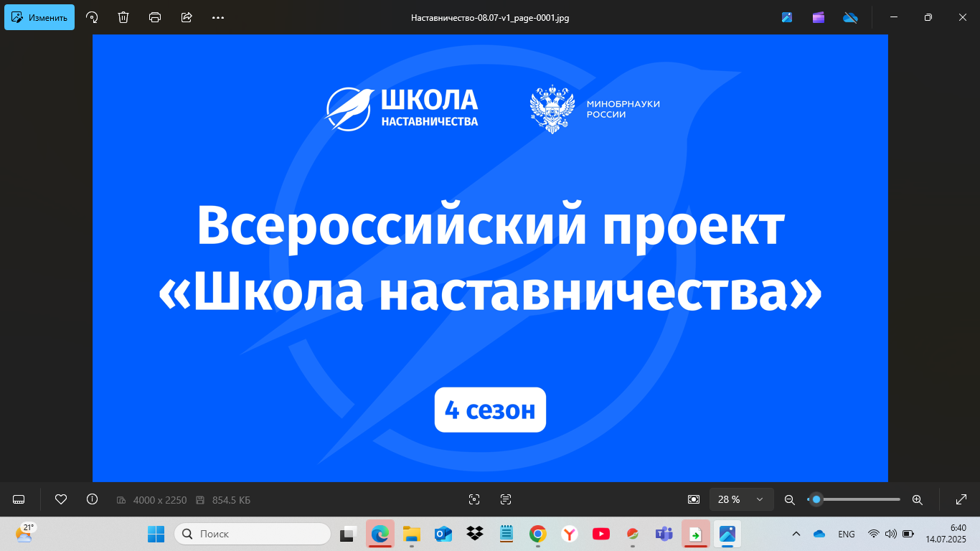Open the three-dots more options menu

(x=218, y=17)
